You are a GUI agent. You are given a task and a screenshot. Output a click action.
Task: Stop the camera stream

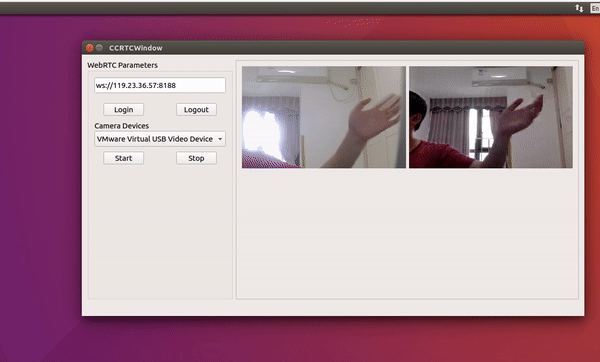(x=196, y=158)
